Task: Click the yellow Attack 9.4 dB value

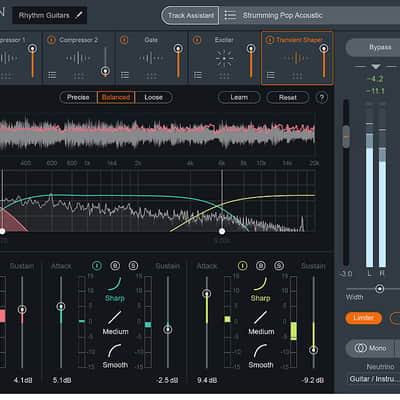Action: click(207, 380)
